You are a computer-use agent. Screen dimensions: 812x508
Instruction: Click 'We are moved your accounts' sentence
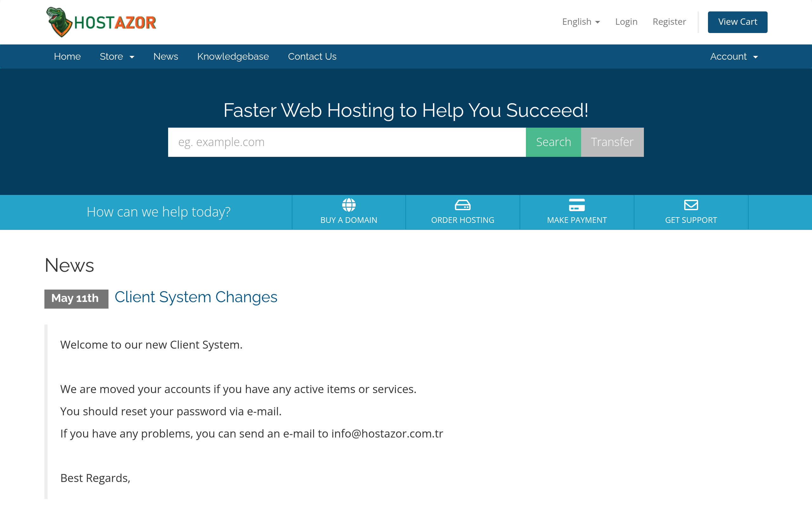[238, 389]
